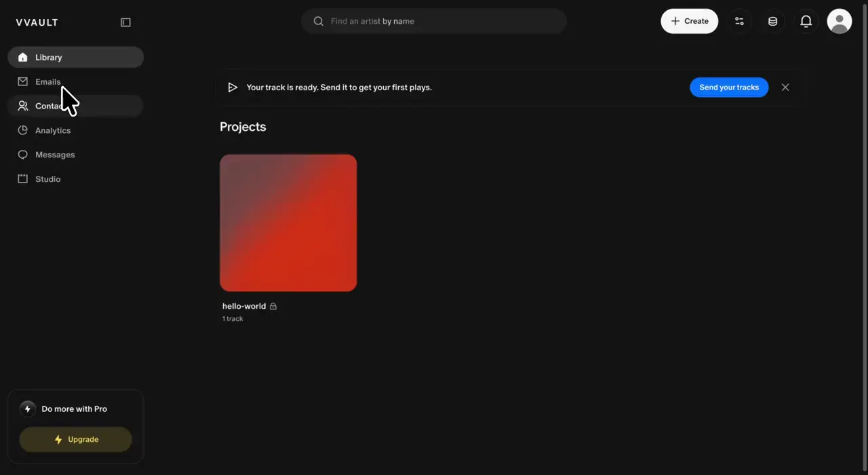
Task: Click the play icon in the banner
Action: point(233,88)
